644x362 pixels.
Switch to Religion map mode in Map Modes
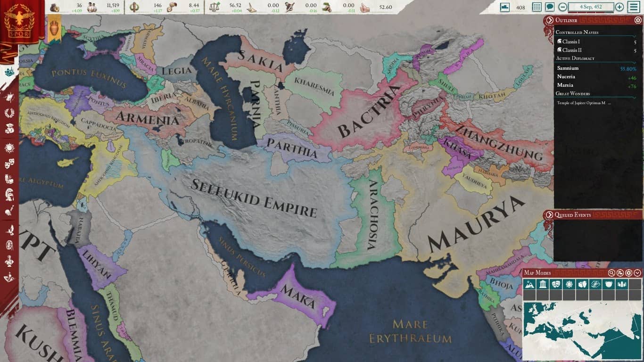click(569, 284)
